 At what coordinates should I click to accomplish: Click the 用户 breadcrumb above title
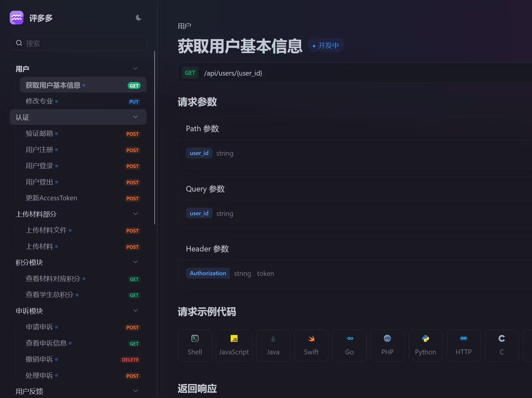184,26
